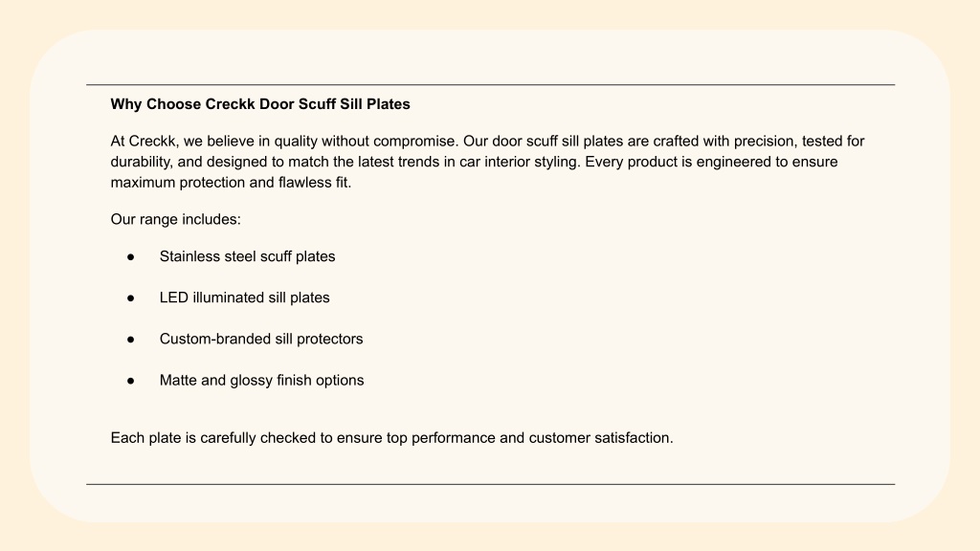Viewport: 980px width, 551px height.
Task: Click the heading "Why Choose Creckk Door Scuff Sill Plates"
Action: pos(260,104)
